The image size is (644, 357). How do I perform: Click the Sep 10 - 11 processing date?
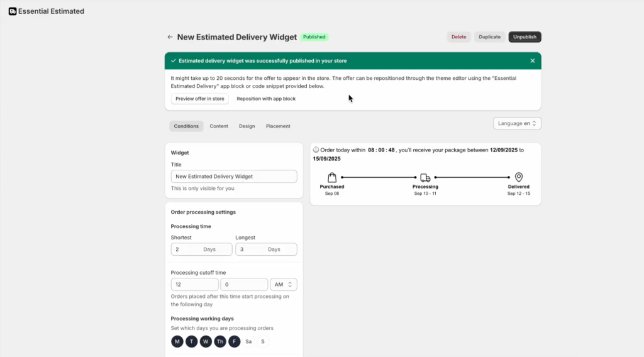[x=425, y=194]
